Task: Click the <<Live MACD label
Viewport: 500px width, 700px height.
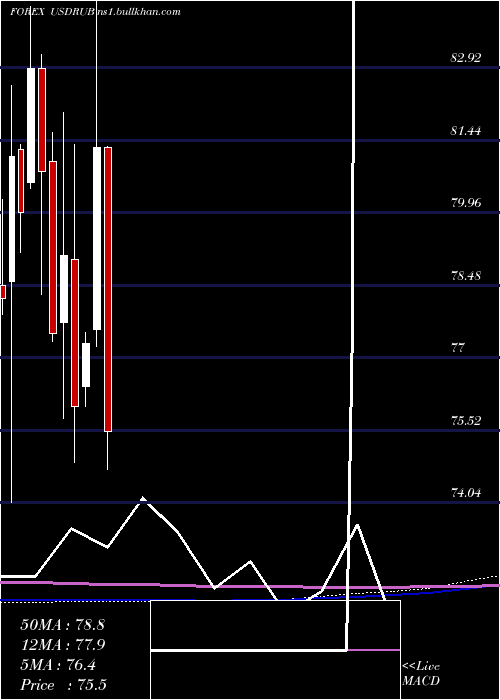Action: pos(421,674)
